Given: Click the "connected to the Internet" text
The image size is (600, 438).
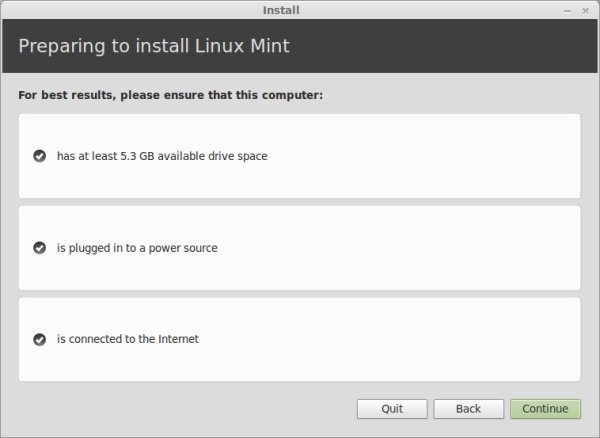Looking at the screenshot, I should pos(128,339).
